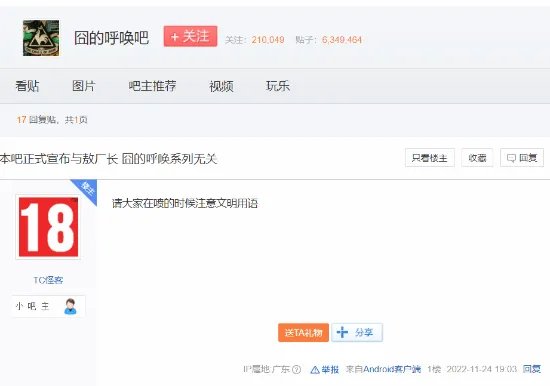This screenshot has width=550, height=386.
Task: Click the IP属地:广东 text
Action: pyautogui.click(x=267, y=369)
